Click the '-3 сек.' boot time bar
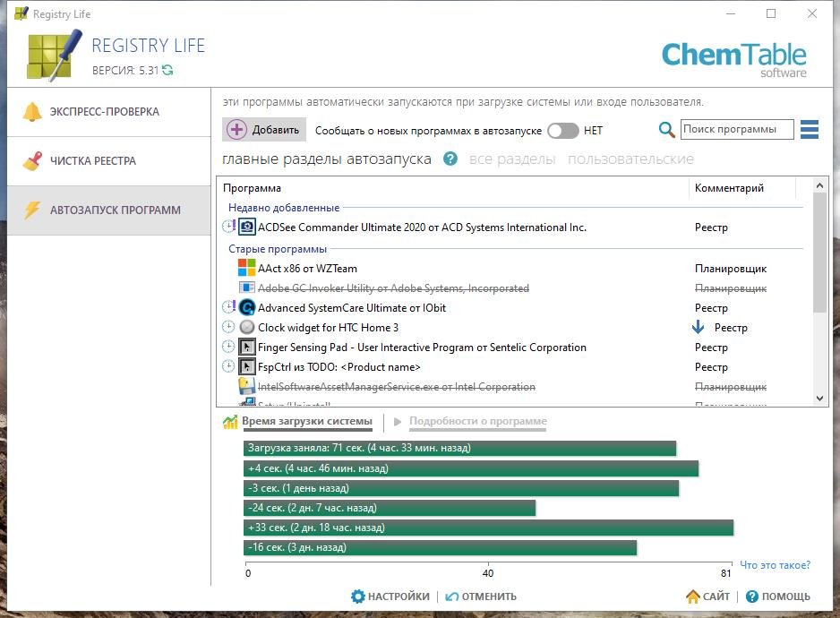The height and width of the screenshot is (618, 840). point(461,488)
